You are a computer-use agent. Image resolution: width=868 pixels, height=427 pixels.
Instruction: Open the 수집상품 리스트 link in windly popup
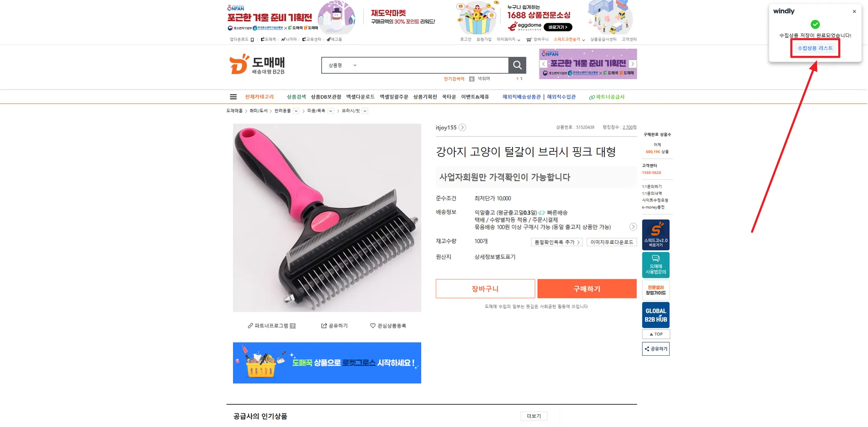[x=815, y=48]
